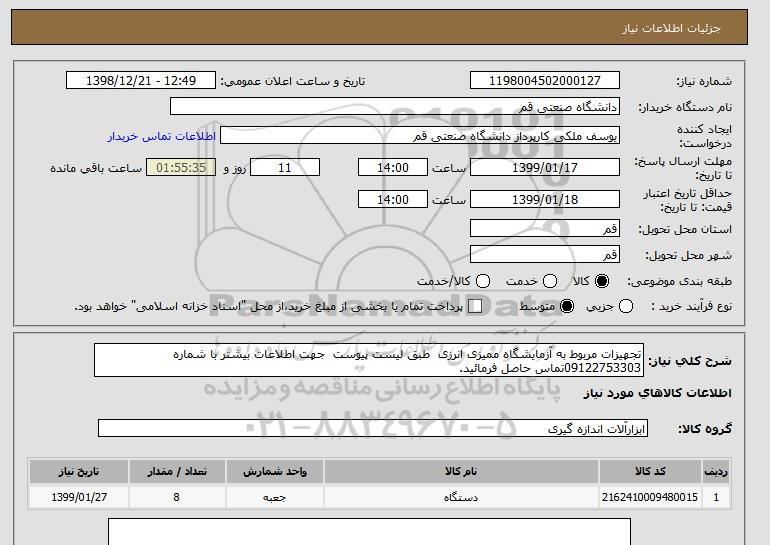Click the نام کالا column header

click(461, 471)
